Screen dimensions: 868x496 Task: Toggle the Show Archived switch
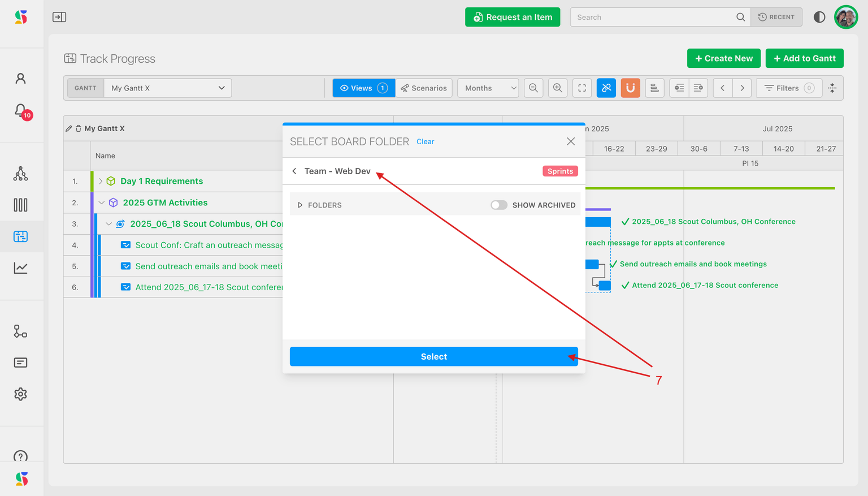point(498,205)
